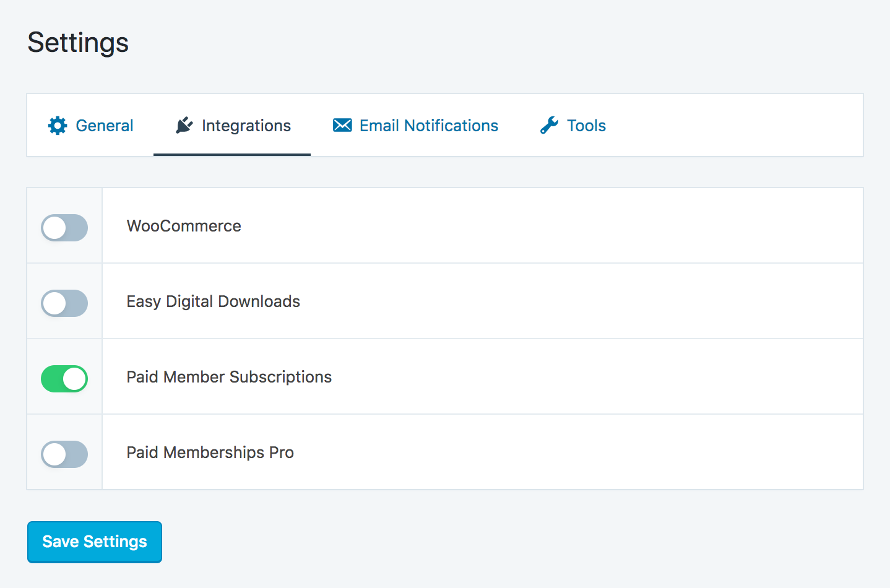Open the Tools tab label

[x=587, y=126]
